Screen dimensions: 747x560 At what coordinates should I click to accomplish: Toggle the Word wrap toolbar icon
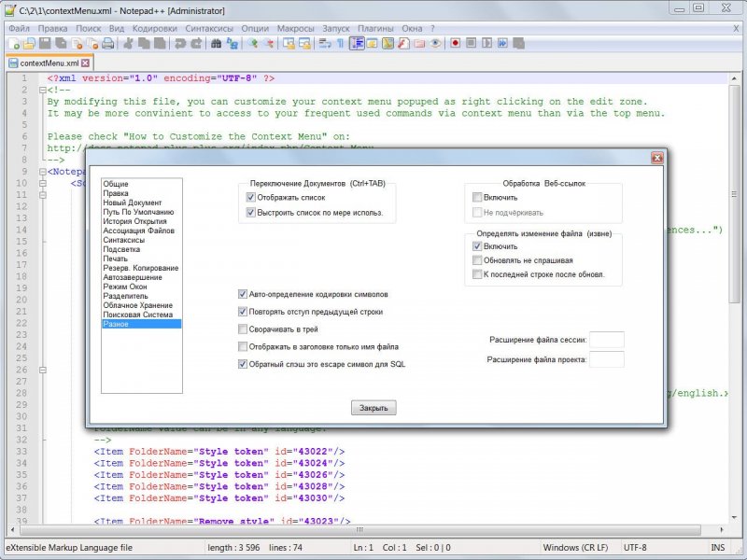[x=325, y=44]
